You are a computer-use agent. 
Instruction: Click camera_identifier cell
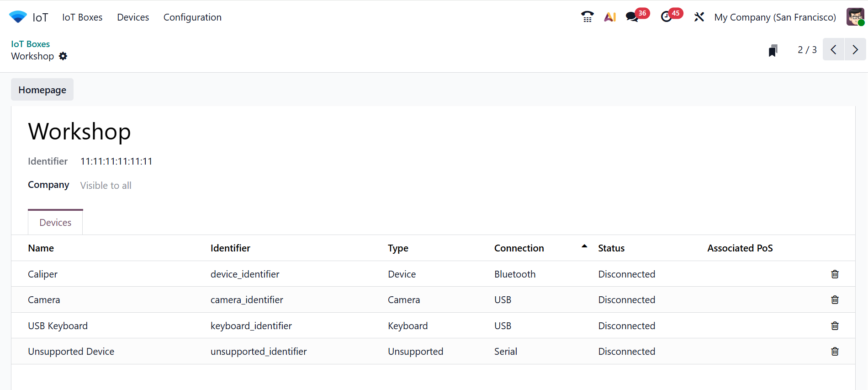click(x=247, y=299)
